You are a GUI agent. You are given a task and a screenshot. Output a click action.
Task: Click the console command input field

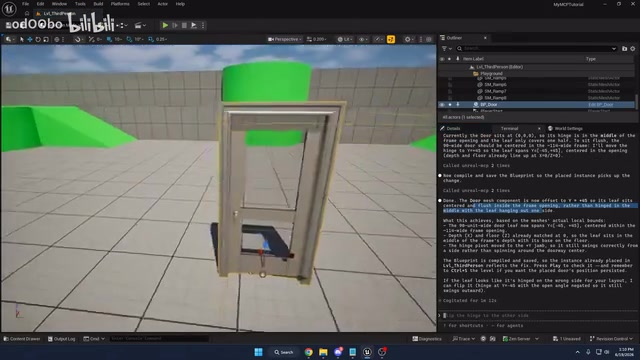click(x=159, y=339)
